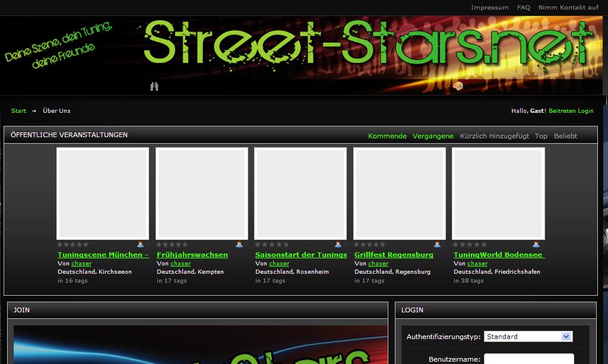Switch to the Top events tab

click(x=541, y=136)
